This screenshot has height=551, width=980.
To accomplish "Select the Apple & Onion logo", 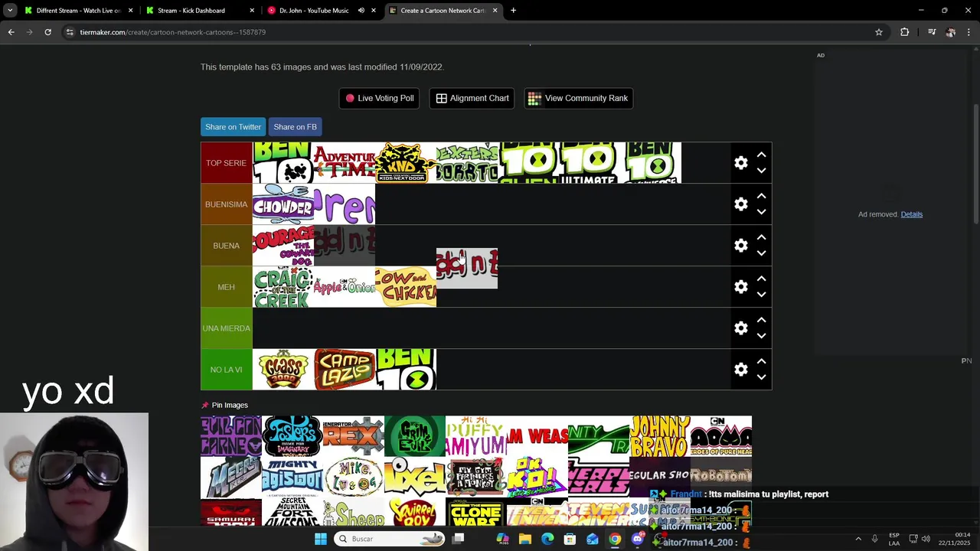I will click(345, 287).
